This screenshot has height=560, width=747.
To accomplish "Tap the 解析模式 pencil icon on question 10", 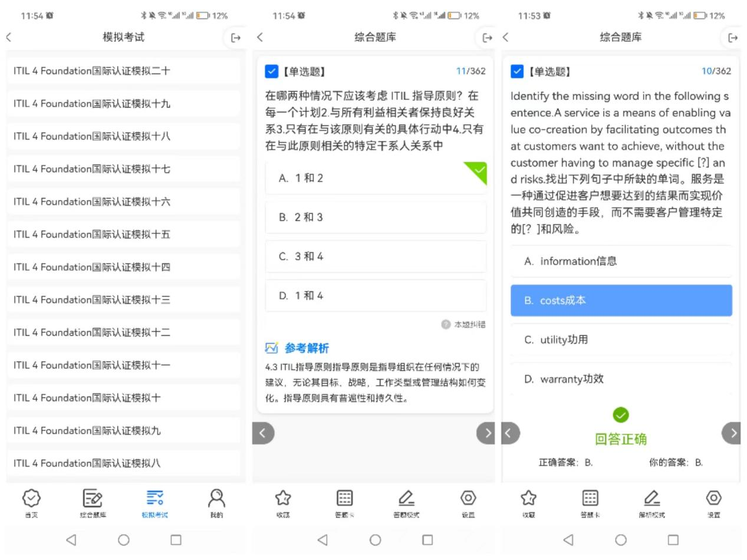I will point(651,499).
